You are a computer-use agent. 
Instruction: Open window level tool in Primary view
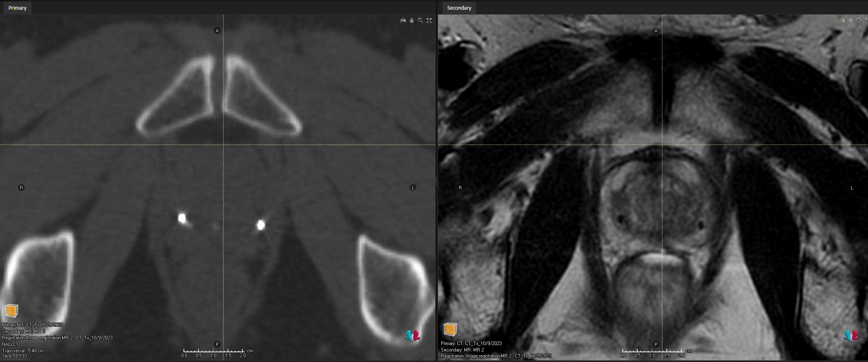403,20
